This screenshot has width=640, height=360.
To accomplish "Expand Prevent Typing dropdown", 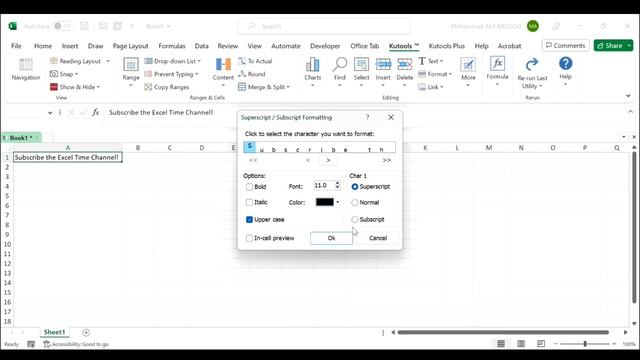I will tap(197, 74).
